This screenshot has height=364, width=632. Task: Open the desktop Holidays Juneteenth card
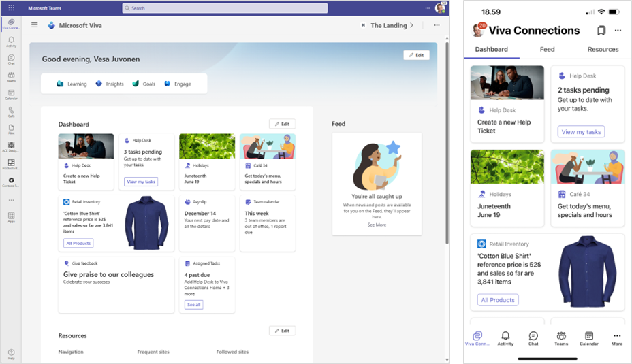207,162
